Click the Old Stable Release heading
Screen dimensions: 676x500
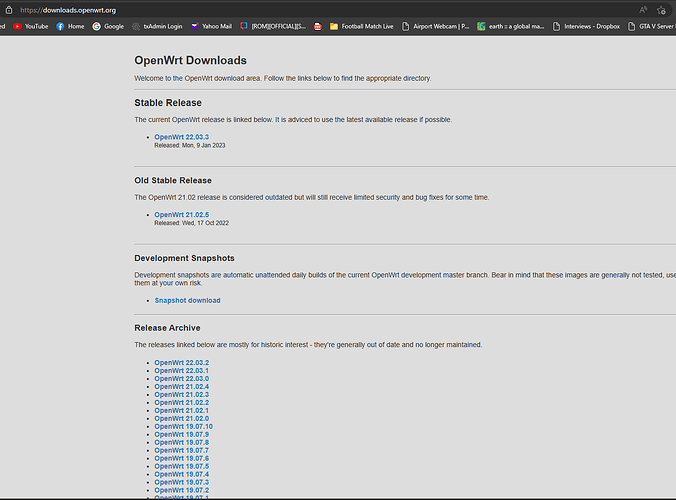tap(173, 181)
